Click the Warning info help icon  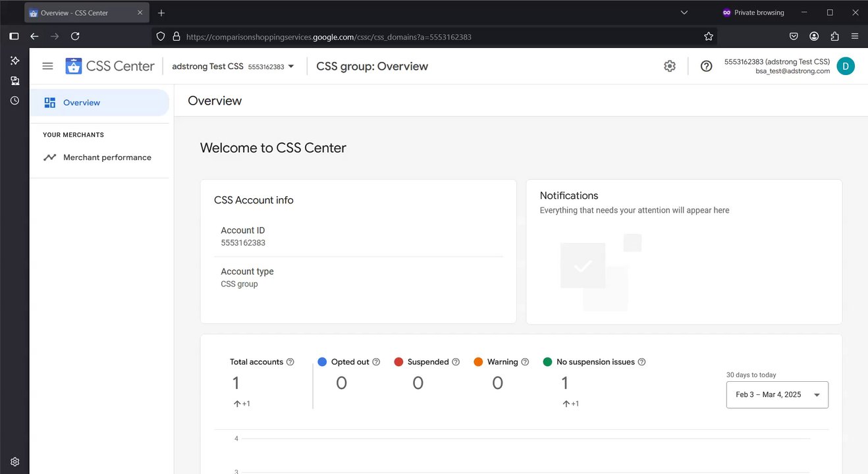click(x=525, y=362)
